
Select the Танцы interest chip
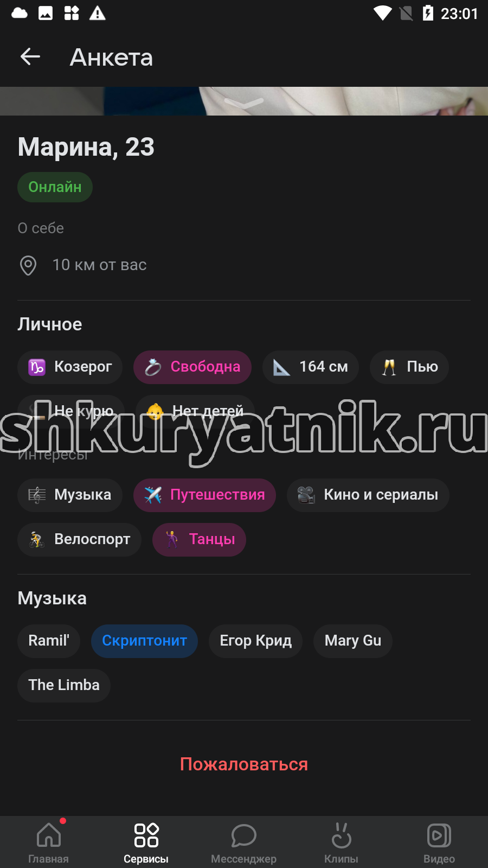[199, 540]
